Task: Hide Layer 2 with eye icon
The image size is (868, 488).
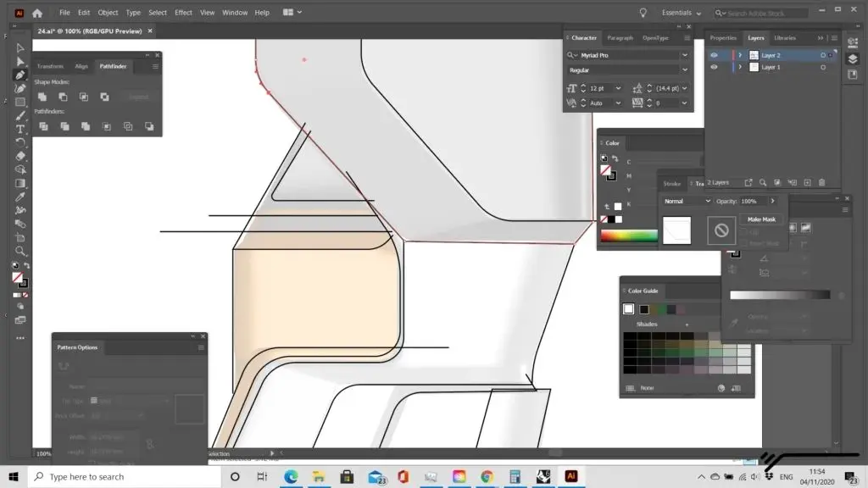Action: (x=714, y=55)
